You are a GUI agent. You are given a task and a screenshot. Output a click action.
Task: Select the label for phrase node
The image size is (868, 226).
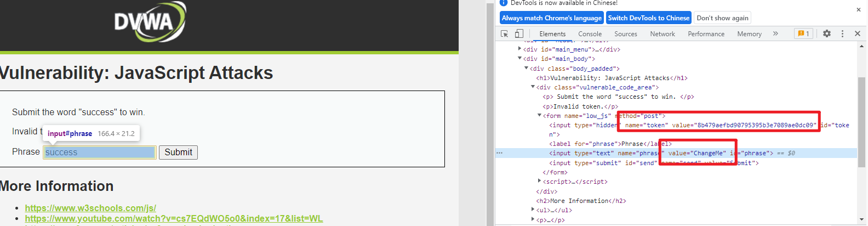point(610,144)
